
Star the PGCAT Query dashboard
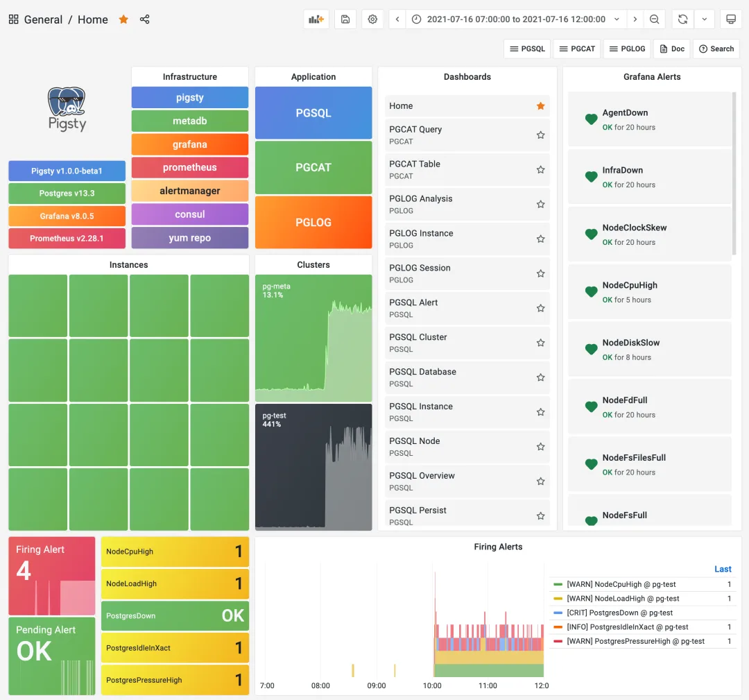point(541,135)
